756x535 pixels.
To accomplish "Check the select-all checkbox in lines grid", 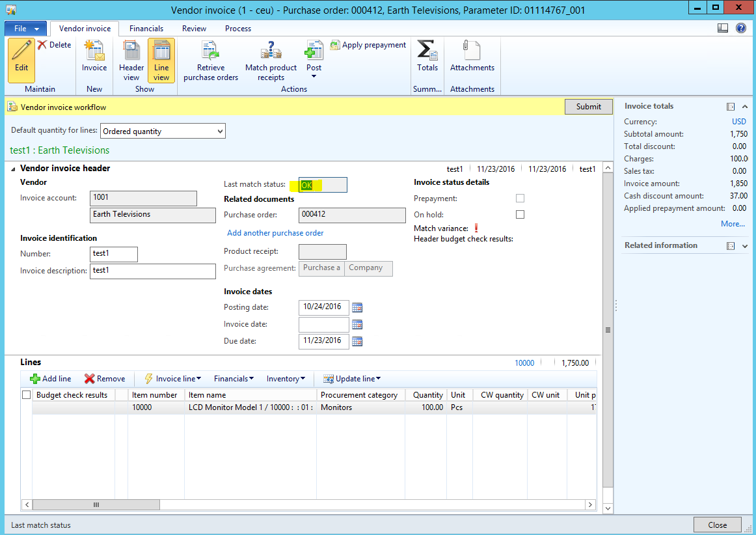I will coord(27,395).
